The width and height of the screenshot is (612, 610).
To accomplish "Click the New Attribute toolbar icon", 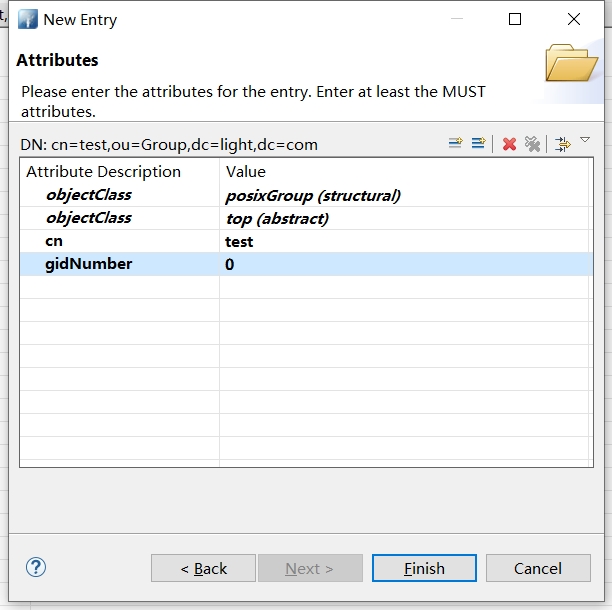I will coord(455,144).
